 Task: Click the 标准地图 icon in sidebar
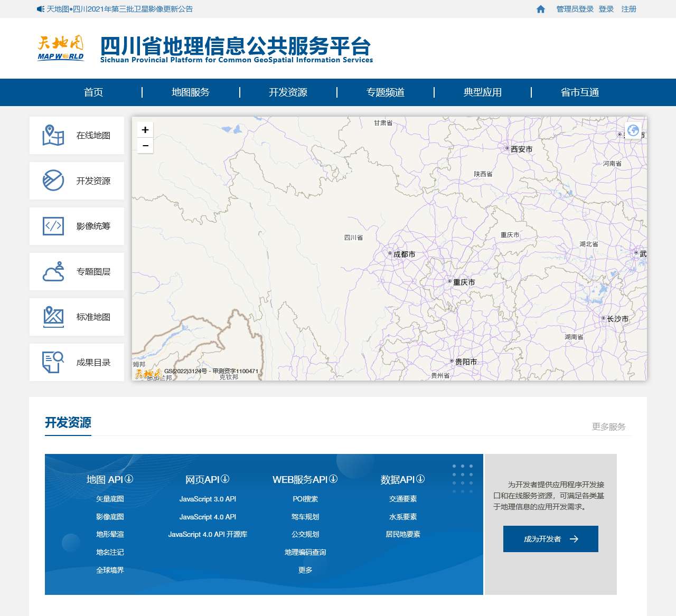tap(53, 317)
